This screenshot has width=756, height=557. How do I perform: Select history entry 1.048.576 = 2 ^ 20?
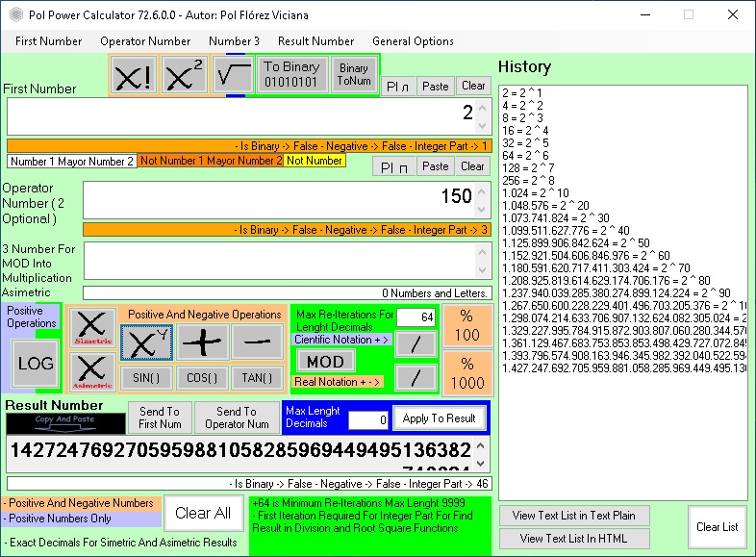545,206
